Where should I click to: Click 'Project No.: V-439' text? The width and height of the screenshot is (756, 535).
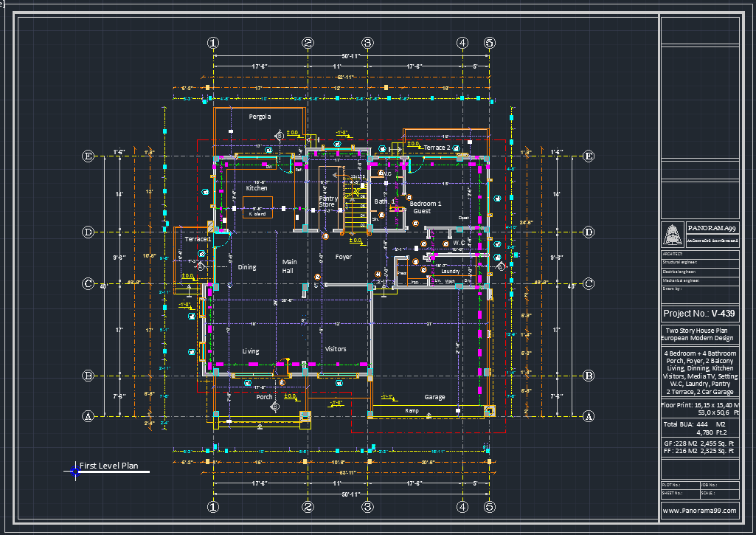(698, 314)
